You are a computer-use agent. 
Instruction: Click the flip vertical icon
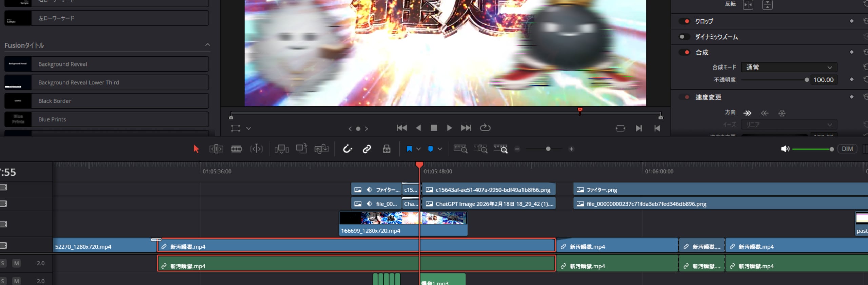click(x=767, y=5)
